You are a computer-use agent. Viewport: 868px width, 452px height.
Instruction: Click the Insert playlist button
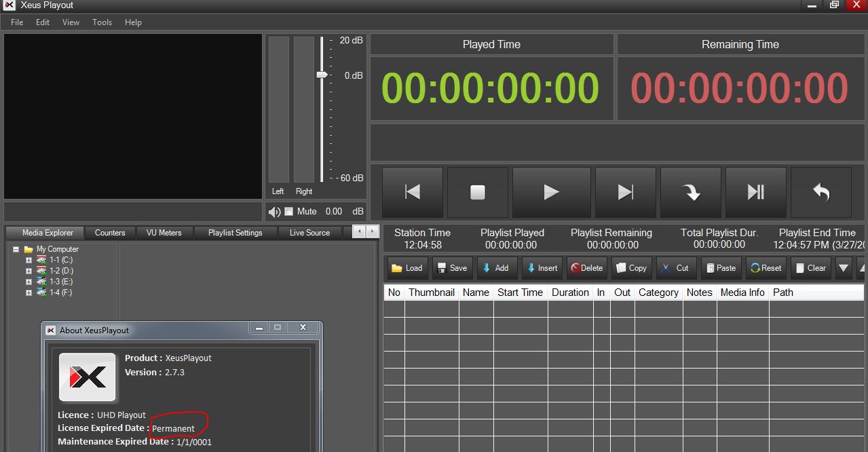point(542,268)
